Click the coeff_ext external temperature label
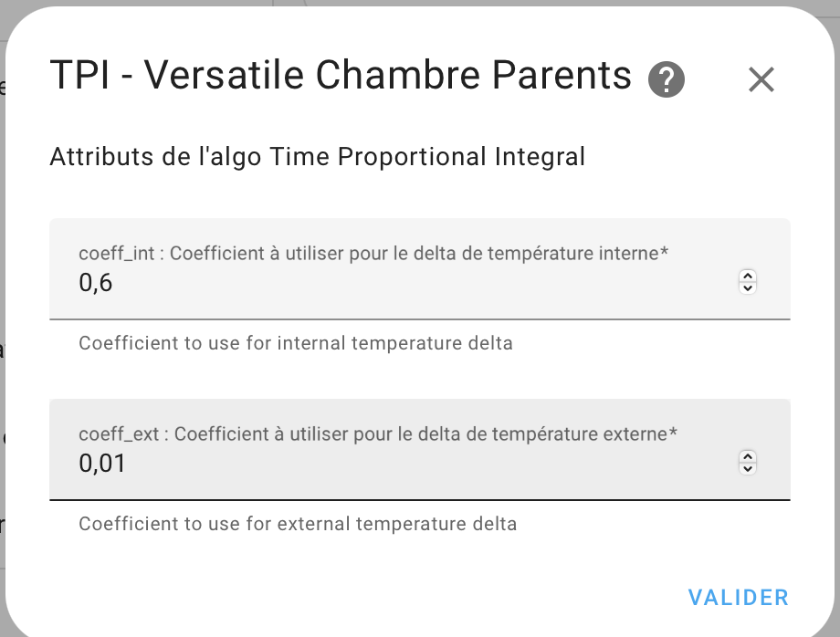This screenshot has width=840, height=637. [x=378, y=434]
